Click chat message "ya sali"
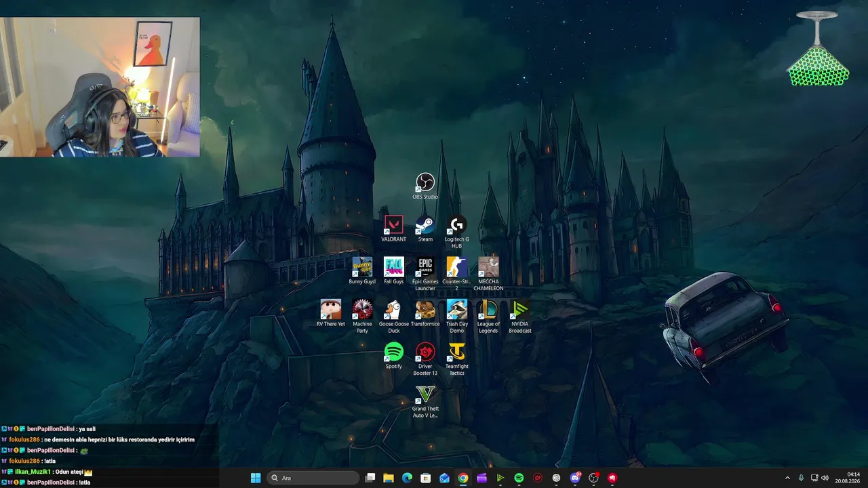 pos(87,429)
